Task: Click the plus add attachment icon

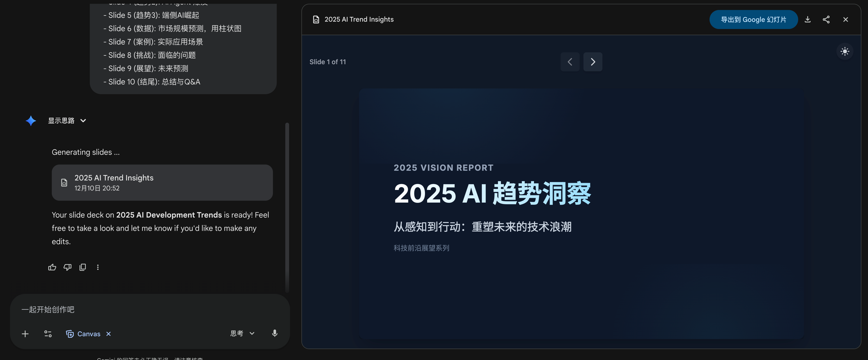Action: pos(25,334)
